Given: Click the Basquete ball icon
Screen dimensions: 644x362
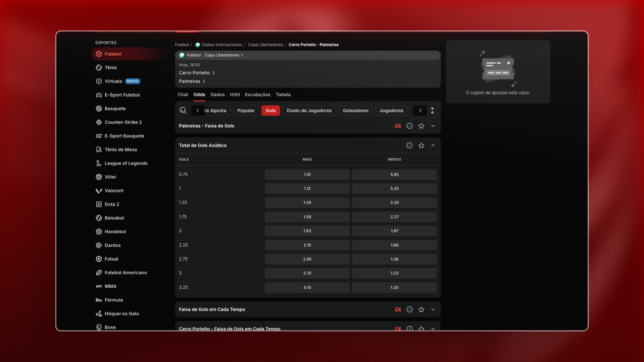Looking at the screenshot, I should coord(99,109).
